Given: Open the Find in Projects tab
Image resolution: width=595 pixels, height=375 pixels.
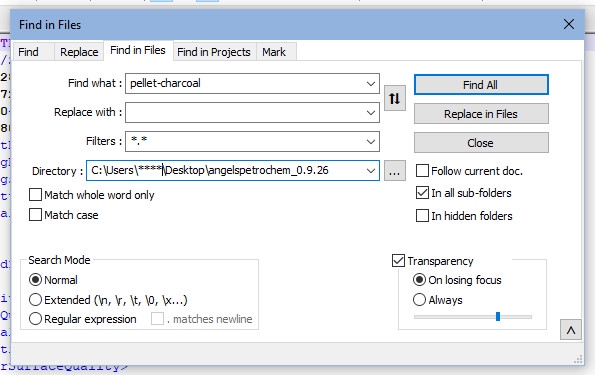Looking at the screenshot, I should tap(214, 52).
